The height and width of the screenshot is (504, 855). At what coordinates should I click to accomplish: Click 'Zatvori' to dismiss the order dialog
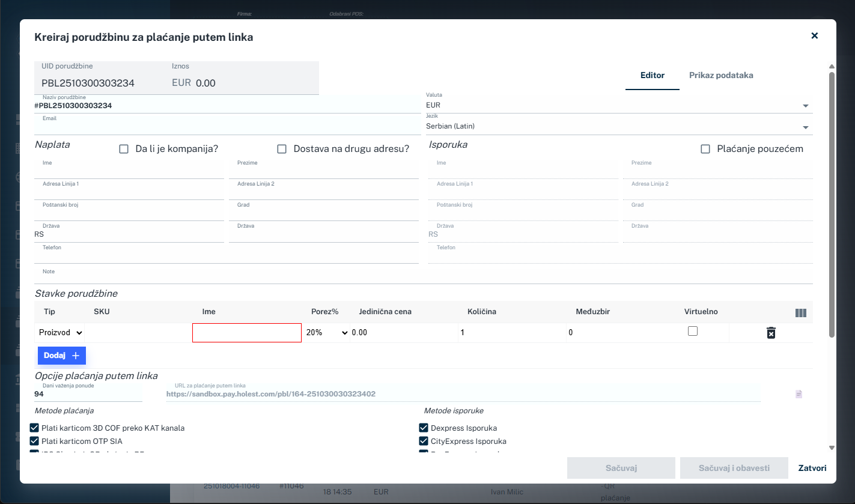pos(812,467)
